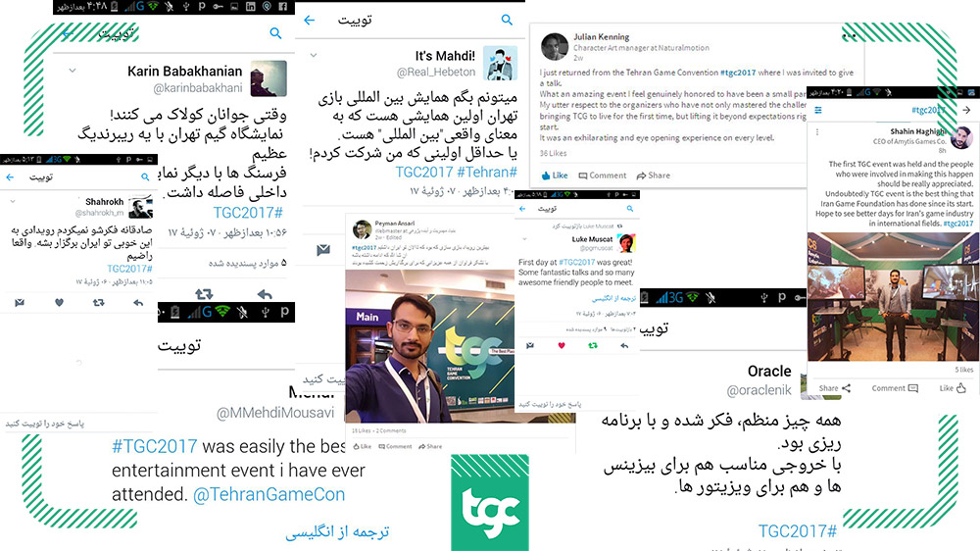Tap search icon above It's Mahdi tweet
980x551 pixels.
point(507,20)
